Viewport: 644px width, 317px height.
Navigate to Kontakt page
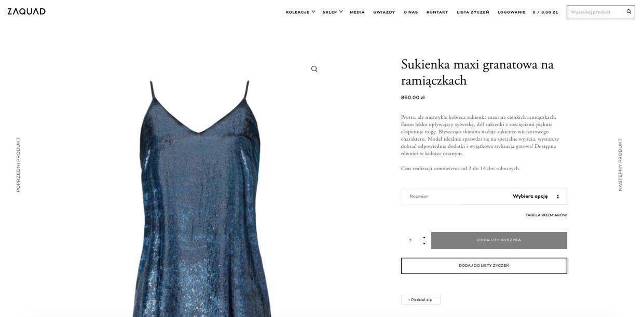point(437,12)
